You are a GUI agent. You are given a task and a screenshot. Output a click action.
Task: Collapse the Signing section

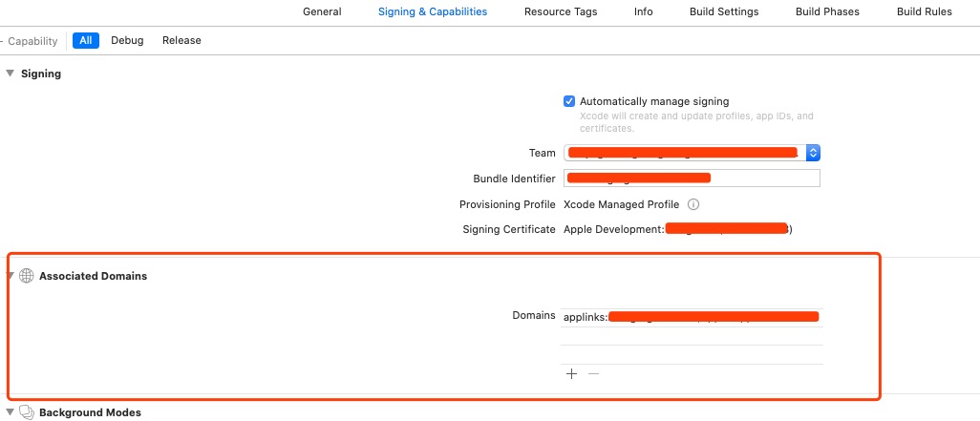(10, 74)
